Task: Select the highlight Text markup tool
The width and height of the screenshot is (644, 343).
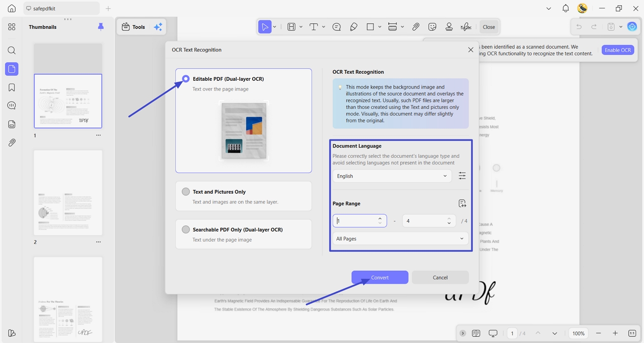Action: tap(291, 27)
